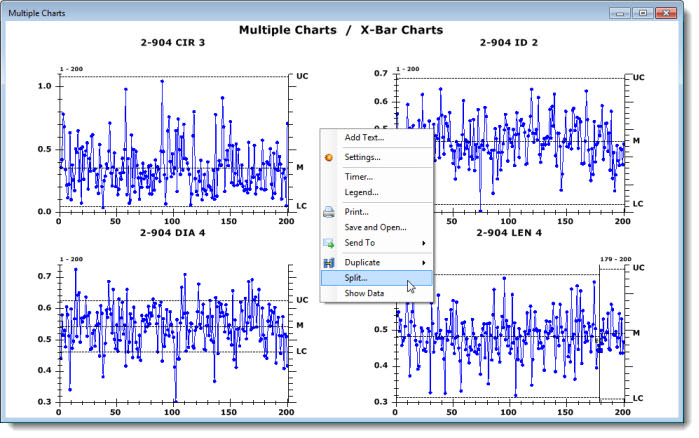The height and width of the screenshot is (438, 699).
Task: Click the Send To arrow icon
Action: [x=329, y=243]
